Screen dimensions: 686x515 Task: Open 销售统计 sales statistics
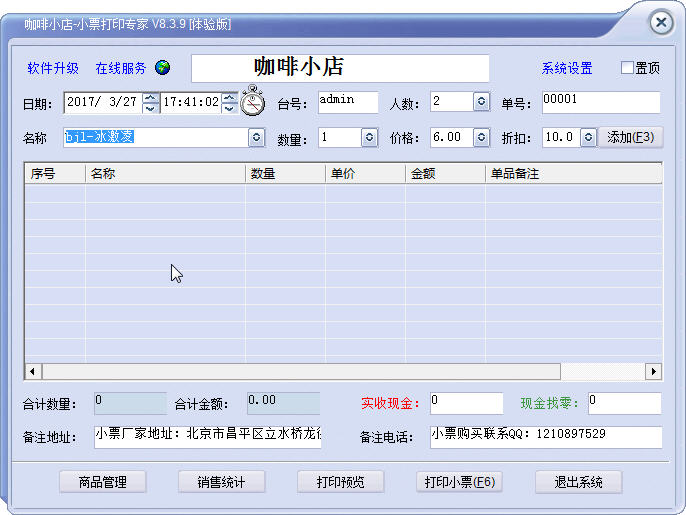pyautogui.click(x=221, y=482)
